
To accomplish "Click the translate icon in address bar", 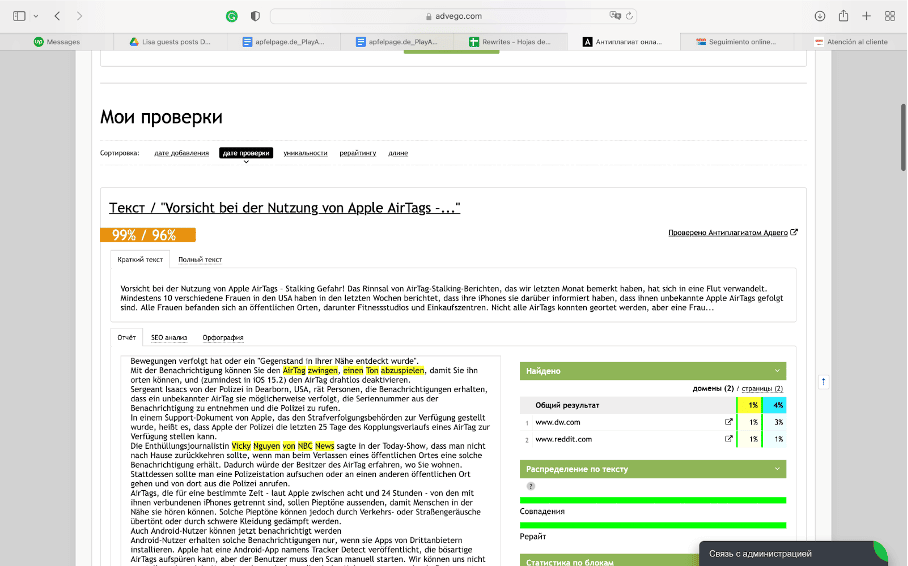I will 615,16.
